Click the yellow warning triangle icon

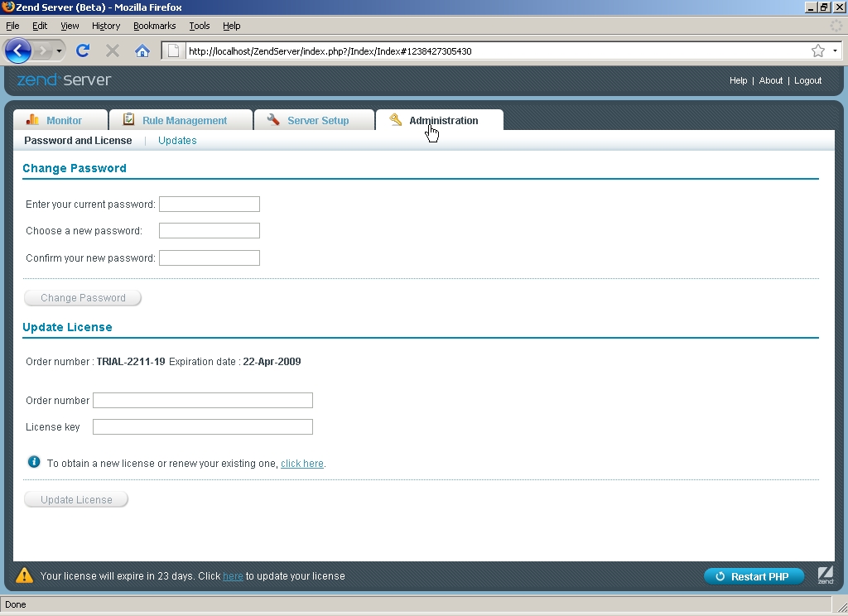tap(24, 575)
